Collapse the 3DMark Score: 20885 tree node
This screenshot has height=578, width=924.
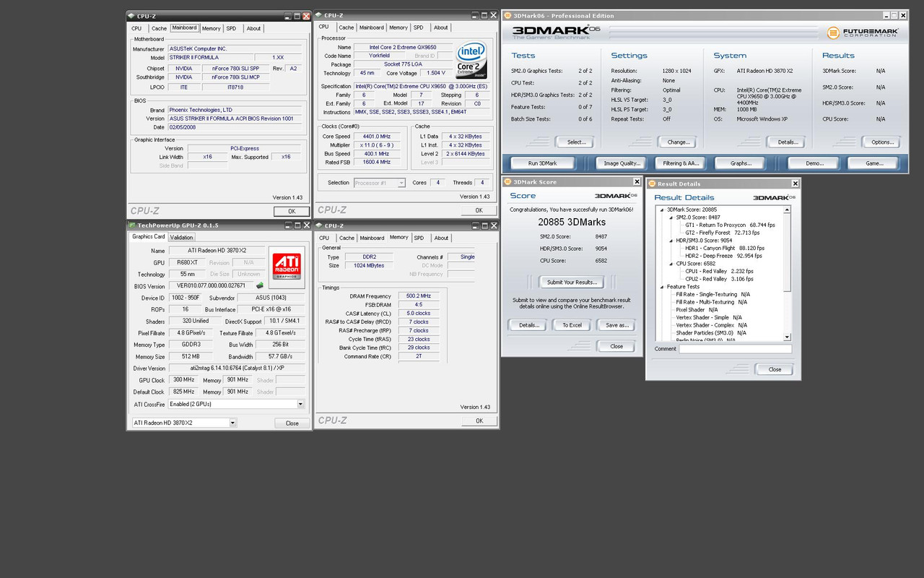[661, 210]
